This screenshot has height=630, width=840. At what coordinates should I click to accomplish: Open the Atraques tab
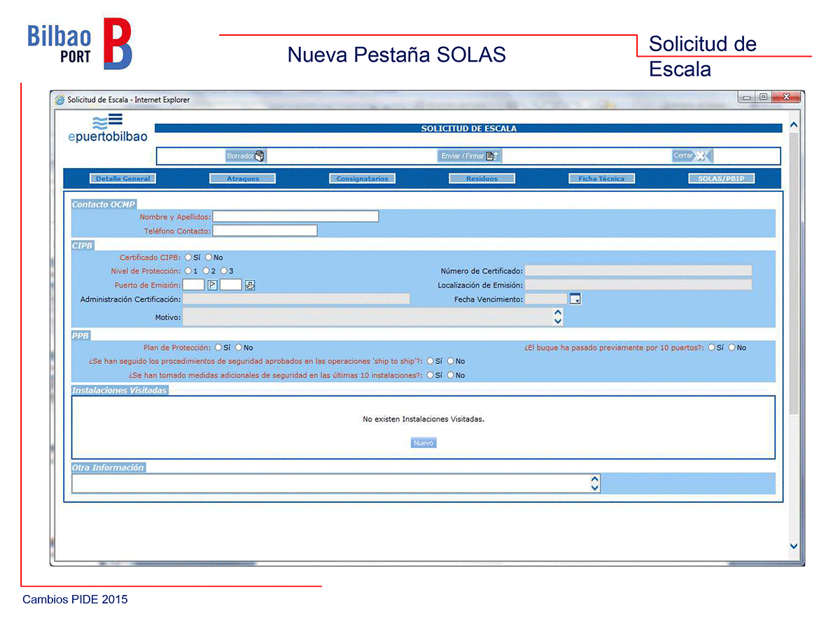pos(242,178)
